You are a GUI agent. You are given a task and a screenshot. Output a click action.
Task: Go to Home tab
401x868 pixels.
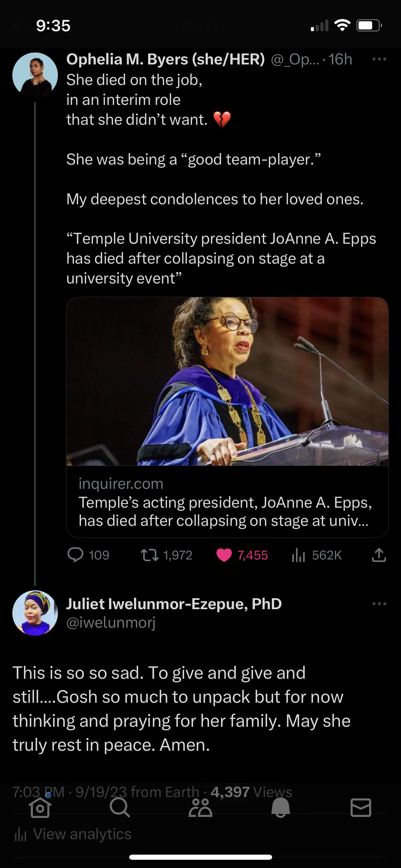[x=40, y=808]
